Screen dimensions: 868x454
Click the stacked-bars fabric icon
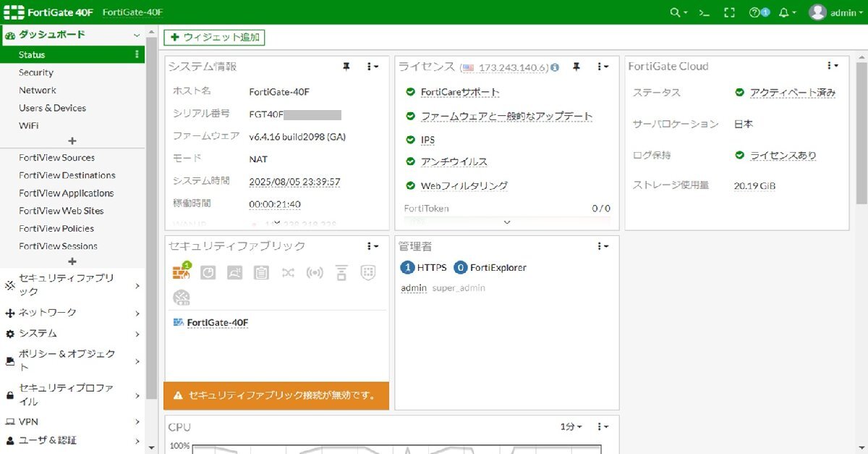[341, 273]
